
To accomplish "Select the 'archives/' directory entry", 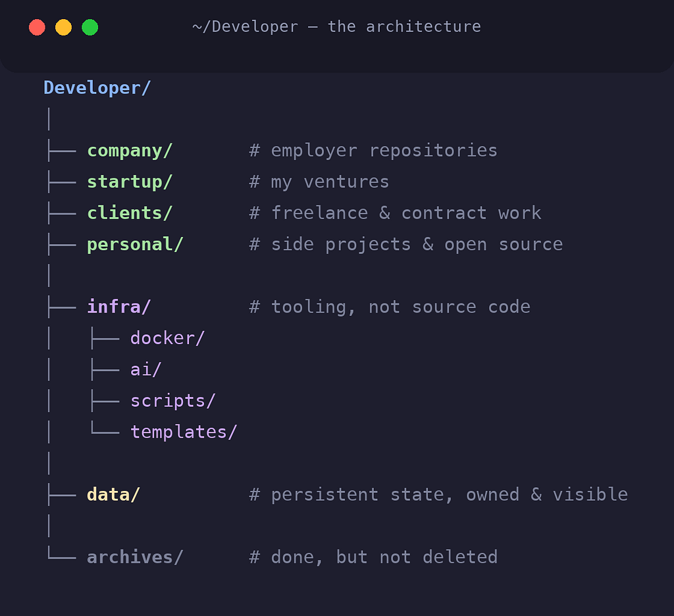I will 135,557.
